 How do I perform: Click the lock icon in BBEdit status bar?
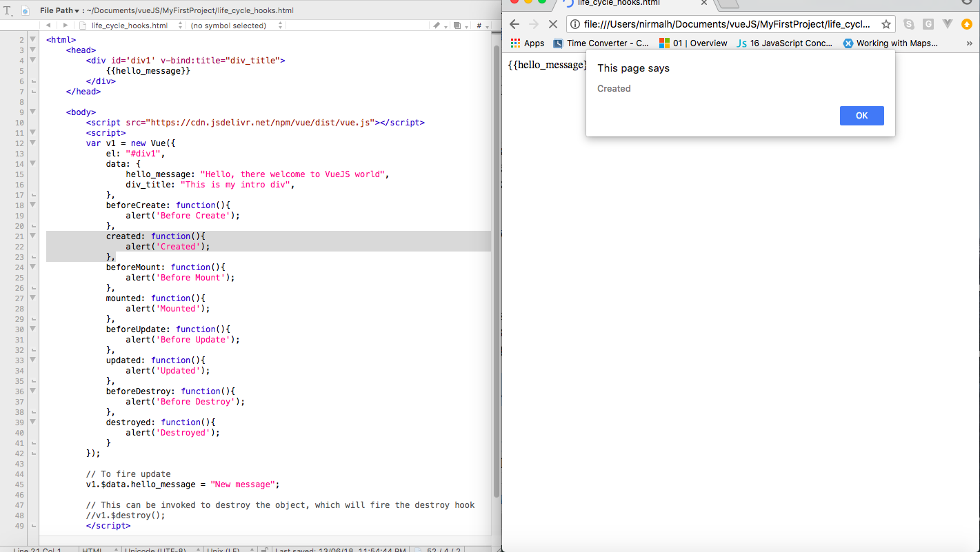(x=265, y=549)
